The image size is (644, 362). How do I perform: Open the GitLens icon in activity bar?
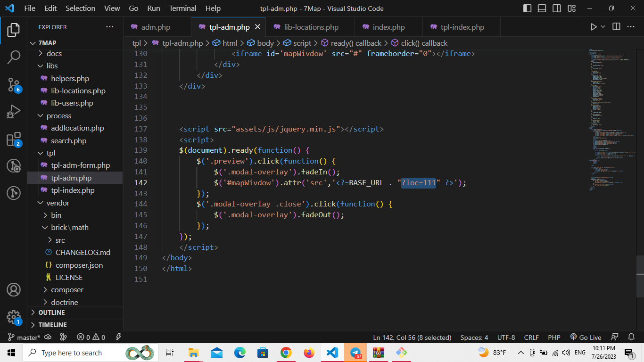[x=14, y=166]
